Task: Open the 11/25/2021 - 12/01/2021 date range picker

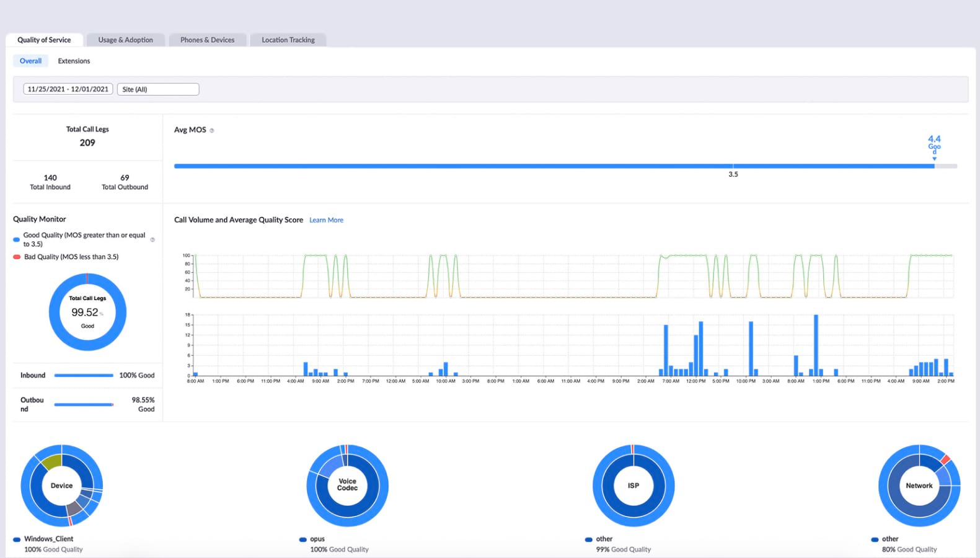Action: (x=68, y=89)
